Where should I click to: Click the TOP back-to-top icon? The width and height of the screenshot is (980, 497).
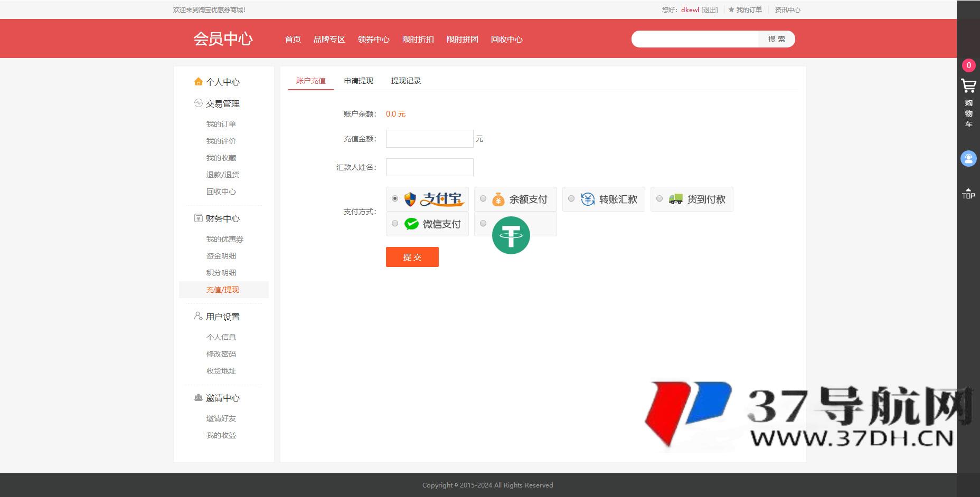pyautogui.click(x=968, y=193)
